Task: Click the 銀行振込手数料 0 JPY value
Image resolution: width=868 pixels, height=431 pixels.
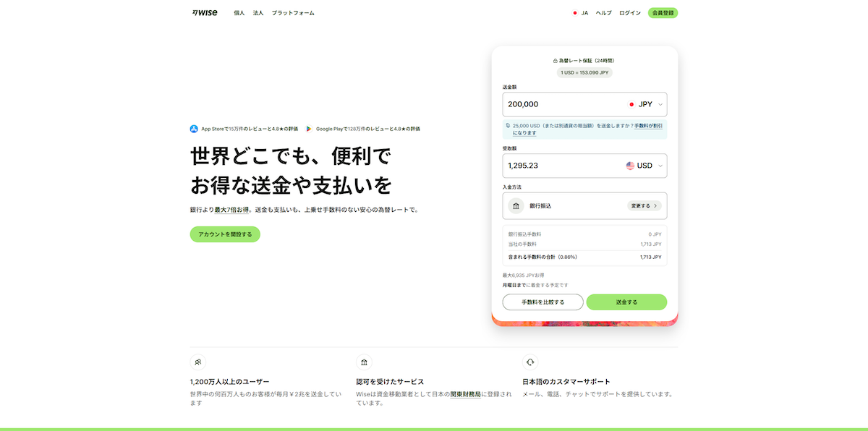Action: click(655, 234)
